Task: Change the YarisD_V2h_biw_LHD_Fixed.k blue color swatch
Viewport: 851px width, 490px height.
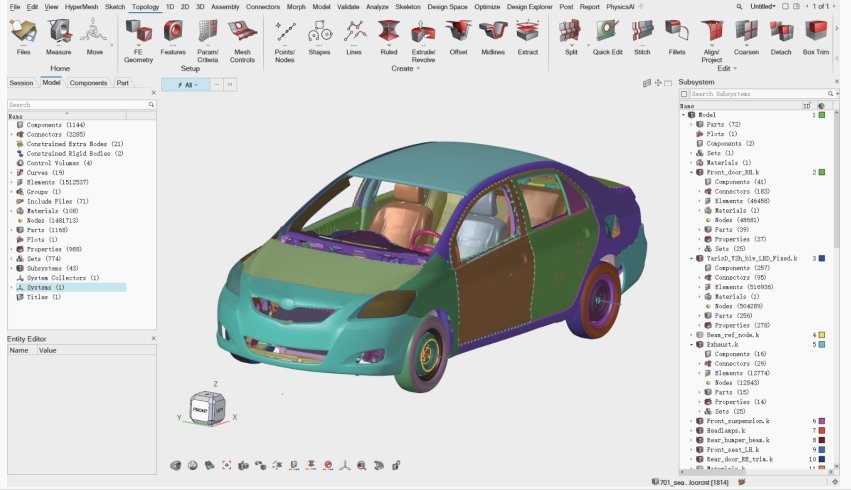Action: [x=822, y=258]
